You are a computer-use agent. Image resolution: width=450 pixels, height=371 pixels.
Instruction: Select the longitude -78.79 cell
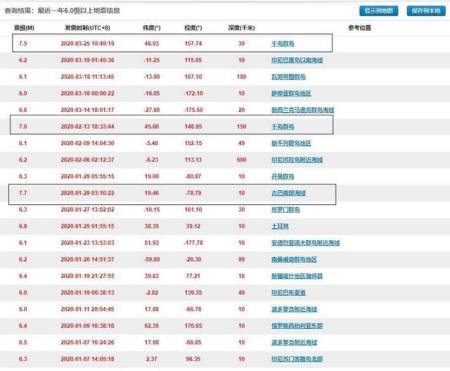coord(193,193)
